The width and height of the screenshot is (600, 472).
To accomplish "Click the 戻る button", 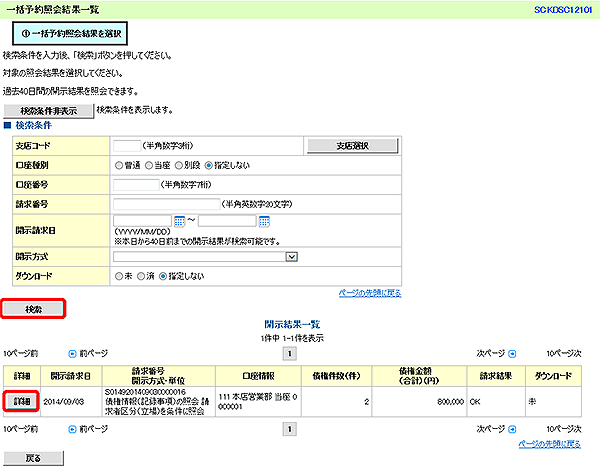I will [x=34, y=458].
